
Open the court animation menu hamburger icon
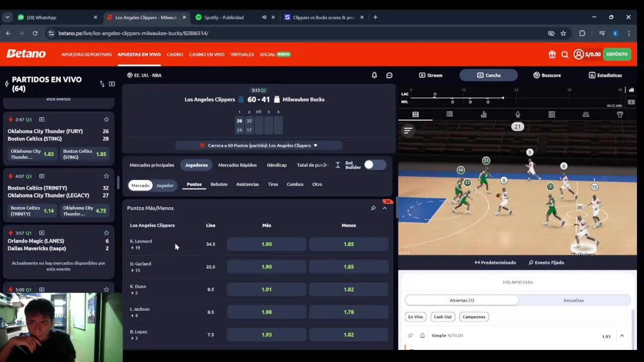(x=408, y=131)
